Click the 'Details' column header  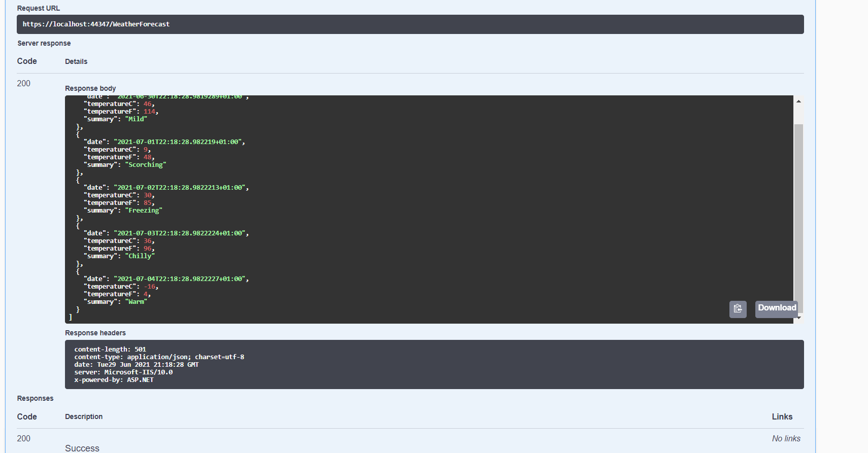click(x=76, y=61)
